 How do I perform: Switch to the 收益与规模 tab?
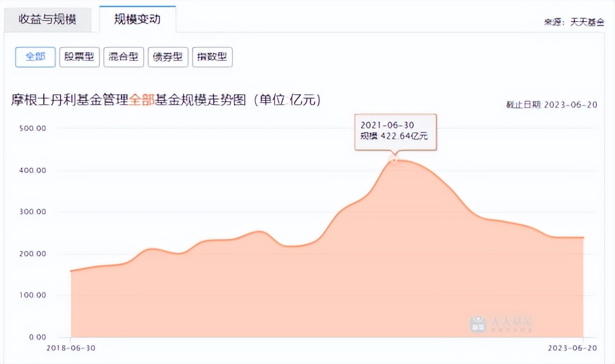(48, 19)
